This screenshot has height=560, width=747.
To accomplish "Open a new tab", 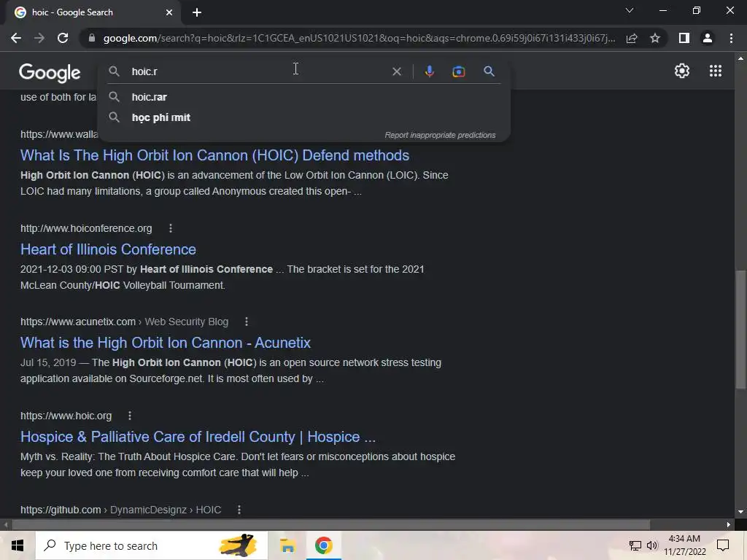I will click(x=197, y=12).
